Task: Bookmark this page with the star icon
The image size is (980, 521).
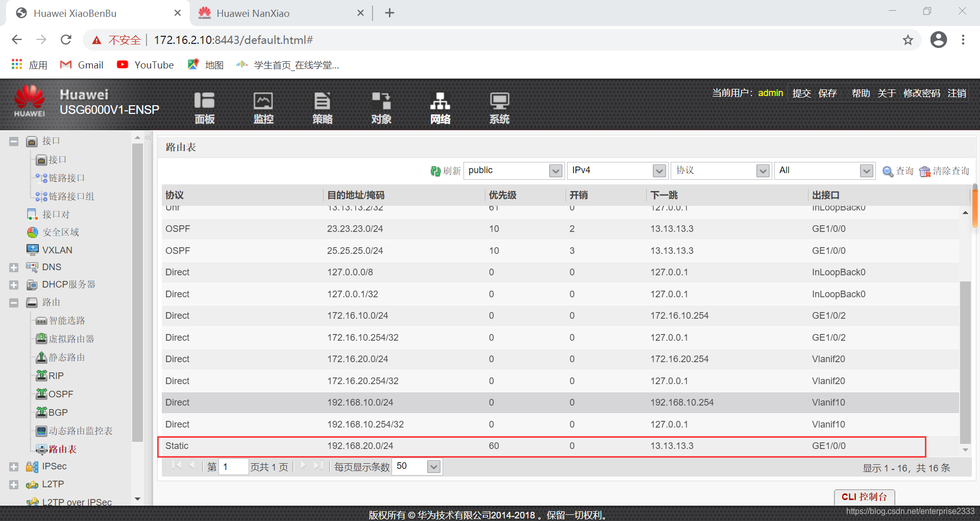Action: 908,40
